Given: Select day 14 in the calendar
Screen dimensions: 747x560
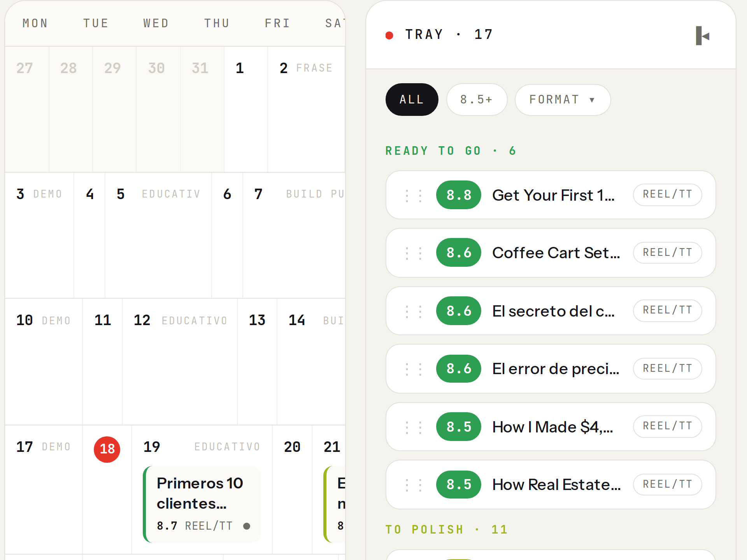Looking at the screenshot, I should (311, 362).
